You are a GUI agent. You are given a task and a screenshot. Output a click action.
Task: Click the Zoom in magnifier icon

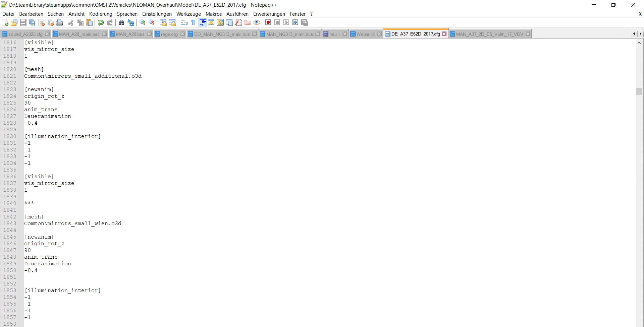[143, 22]
